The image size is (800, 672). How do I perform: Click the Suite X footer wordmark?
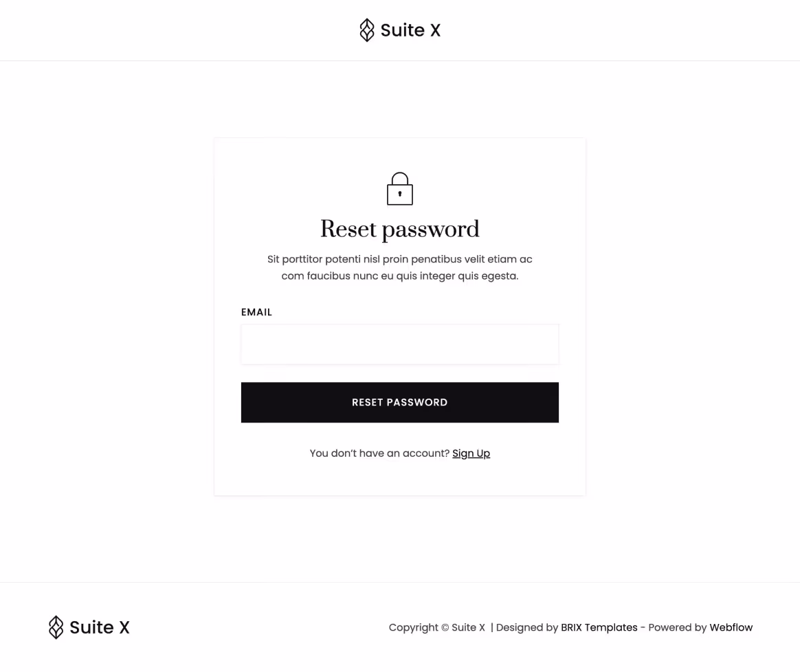pos(99,627)
